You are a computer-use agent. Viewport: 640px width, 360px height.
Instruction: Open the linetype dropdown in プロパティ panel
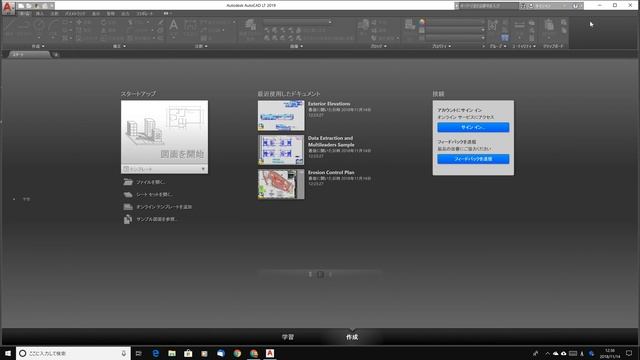[456, 38]
